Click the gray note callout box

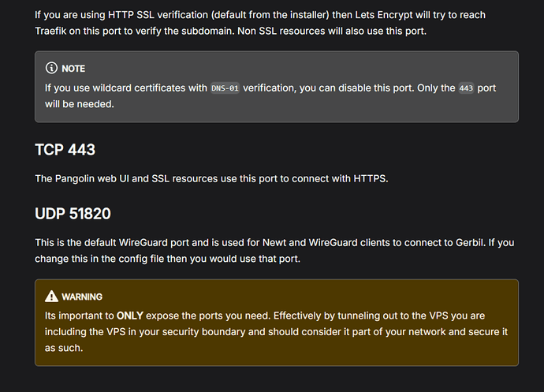(277, 87)
